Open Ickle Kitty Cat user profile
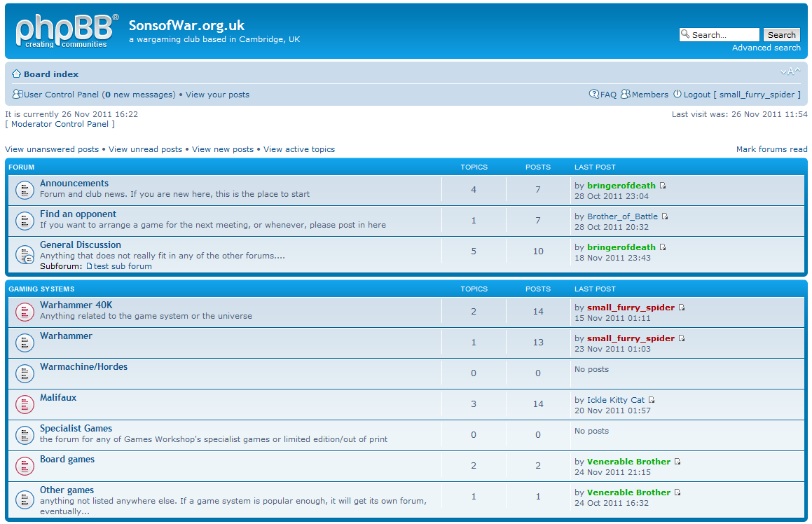Image resolution: width=812 pixels, height=524 pixels. [x=616, y=400]
